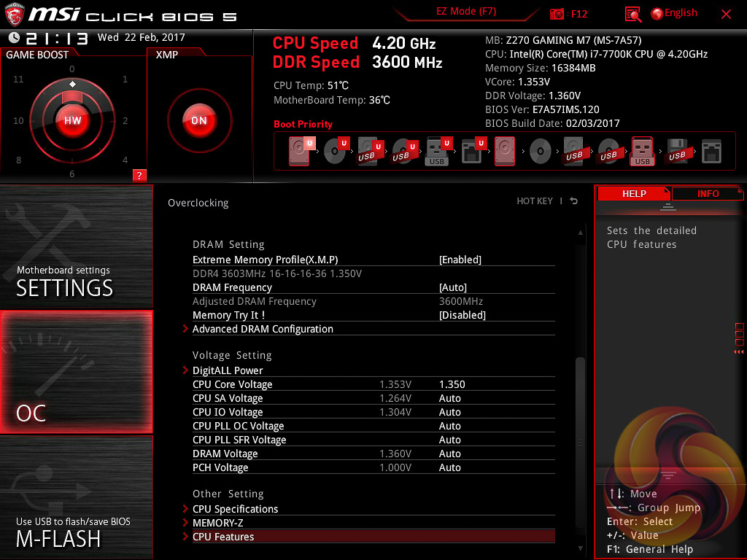
Task: Switch to the HELP tab
Action: (634, 193)
